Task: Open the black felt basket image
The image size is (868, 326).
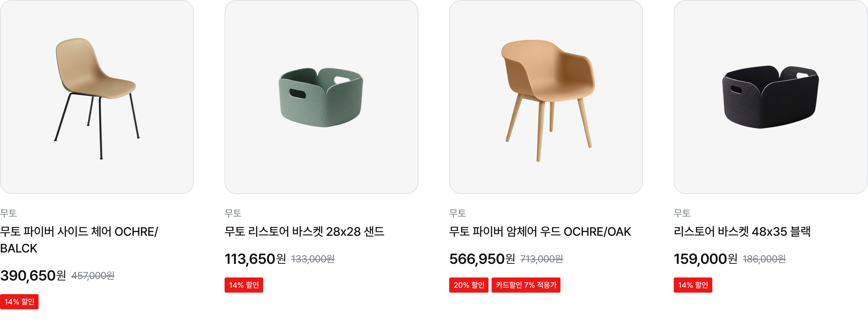Action: [x=771, y=97]
